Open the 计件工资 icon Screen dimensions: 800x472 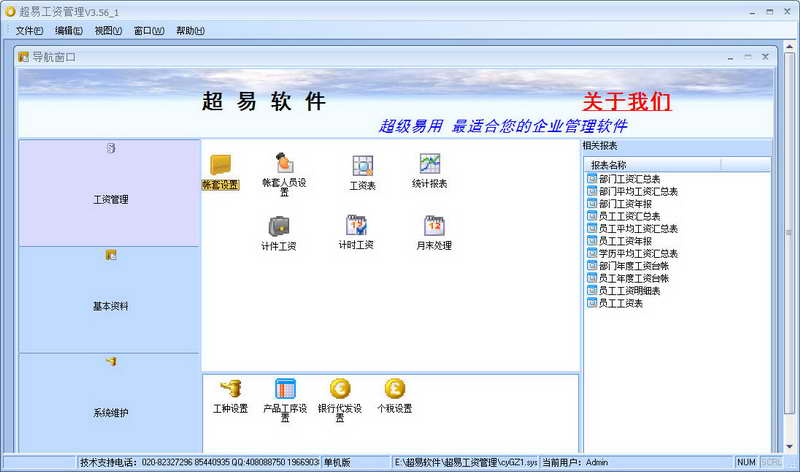279,226
